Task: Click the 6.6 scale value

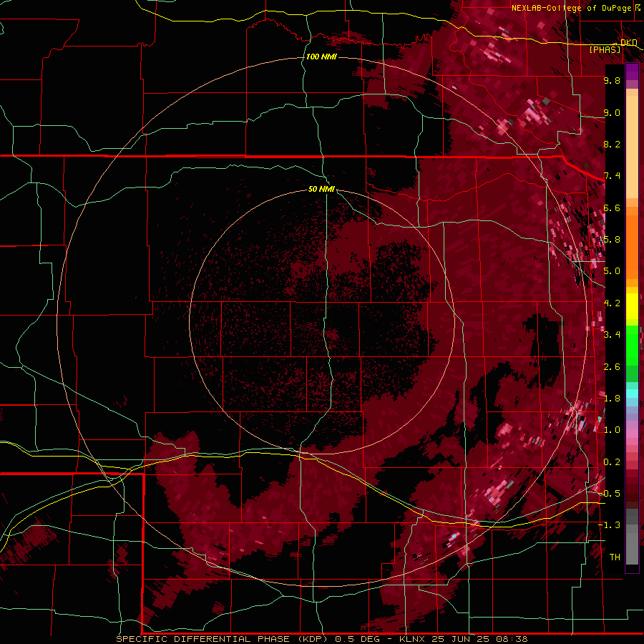Action: point(612,208)
